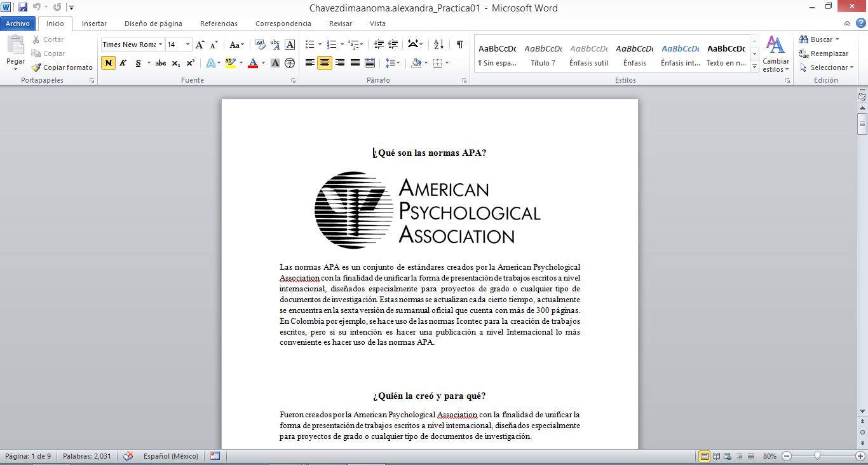Open the font size dropdown showing 14
Viewport: 868px width, 465px height.
click(187, 45)
